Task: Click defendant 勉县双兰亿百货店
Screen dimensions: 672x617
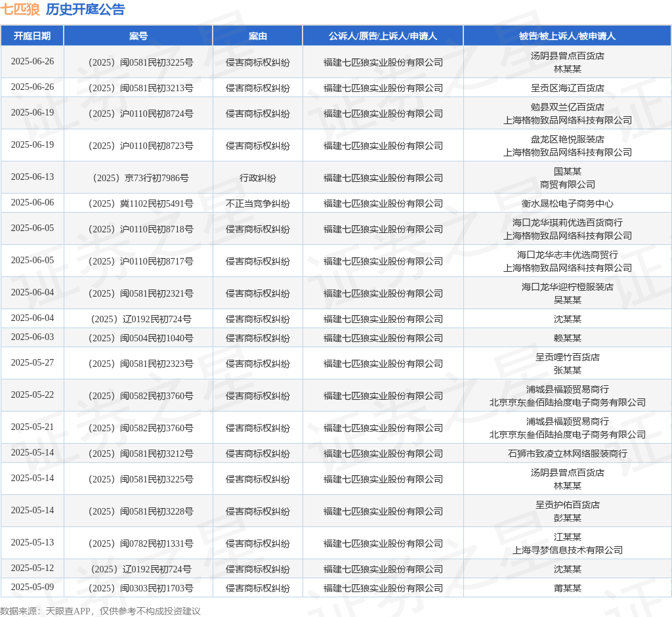Action: click(x=568, y=107)
